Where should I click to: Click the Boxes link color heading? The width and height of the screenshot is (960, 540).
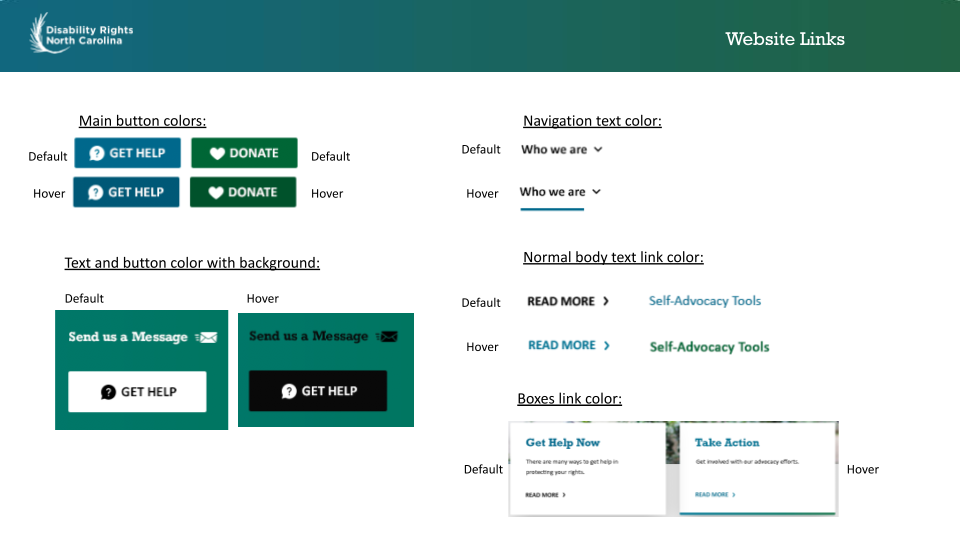[x=569, y=399]
